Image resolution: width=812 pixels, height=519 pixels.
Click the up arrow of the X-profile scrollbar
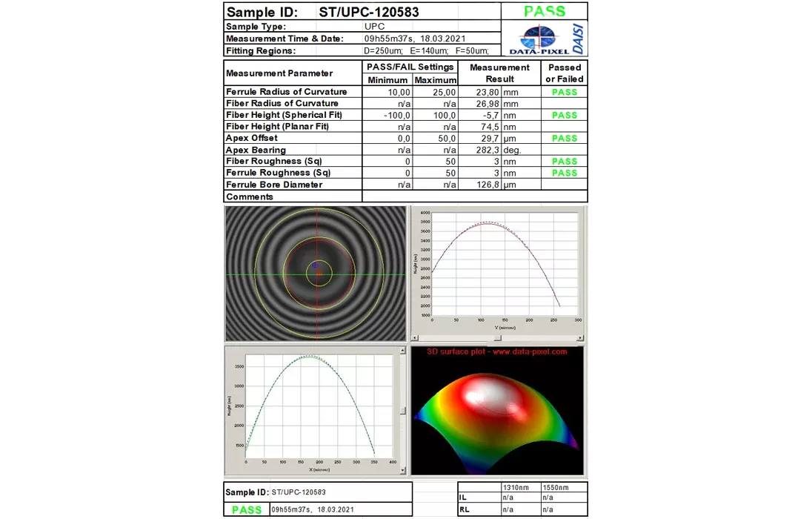point(403,351)
